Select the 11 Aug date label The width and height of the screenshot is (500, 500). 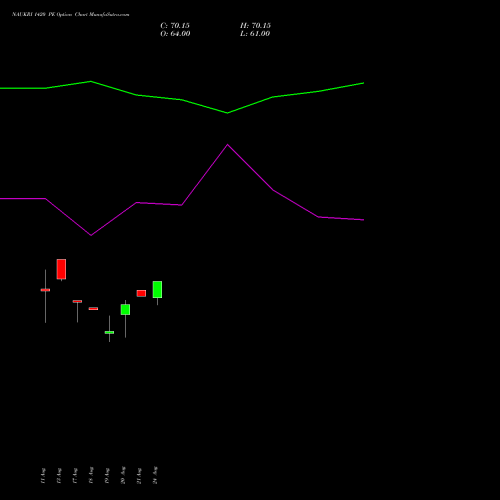[x=43, y=476]
